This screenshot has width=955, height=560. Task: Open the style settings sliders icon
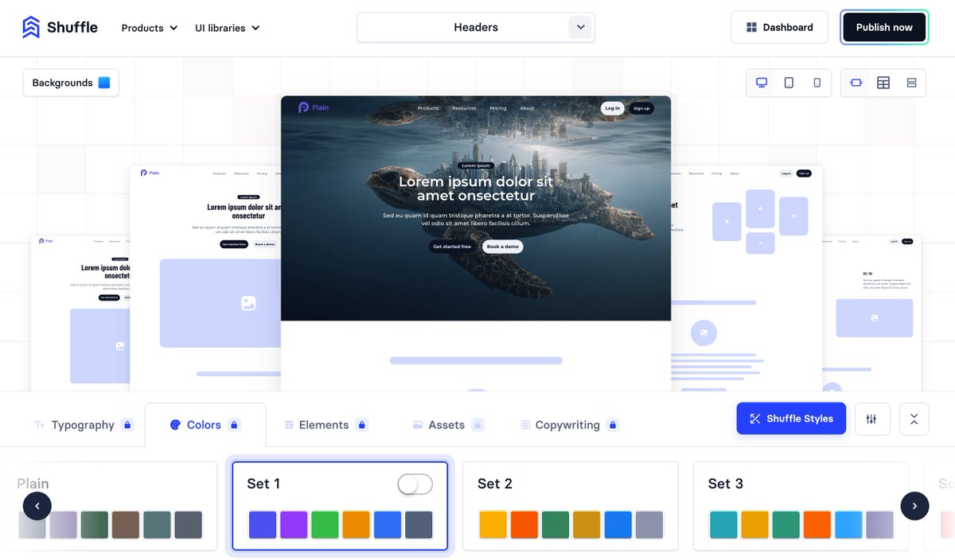tap(871, 418)
